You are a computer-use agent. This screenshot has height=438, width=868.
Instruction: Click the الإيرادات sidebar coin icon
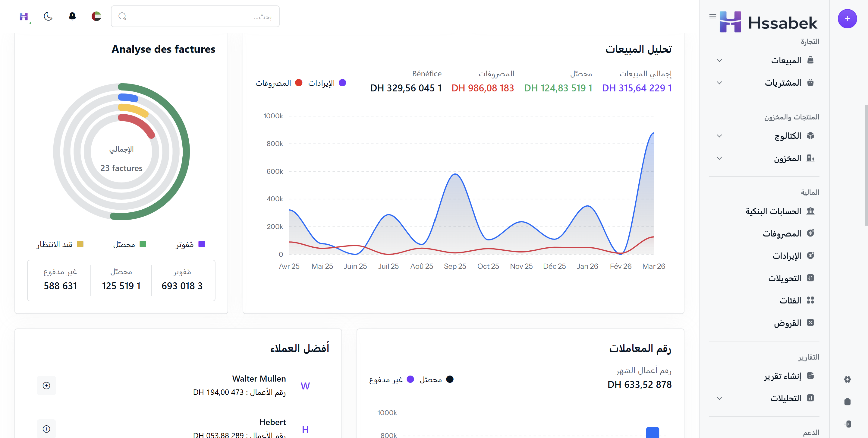[x=810, y=255]
